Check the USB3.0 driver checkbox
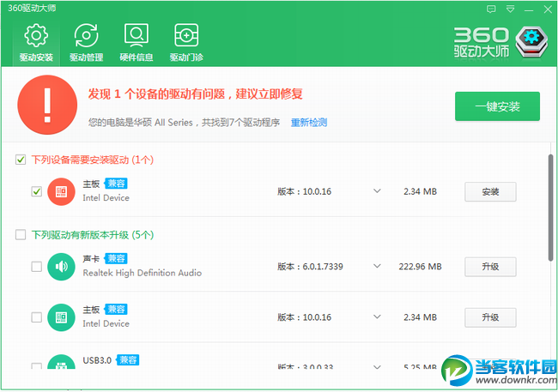The width and height of the screenshot is (558, 392). click(37, 365)
